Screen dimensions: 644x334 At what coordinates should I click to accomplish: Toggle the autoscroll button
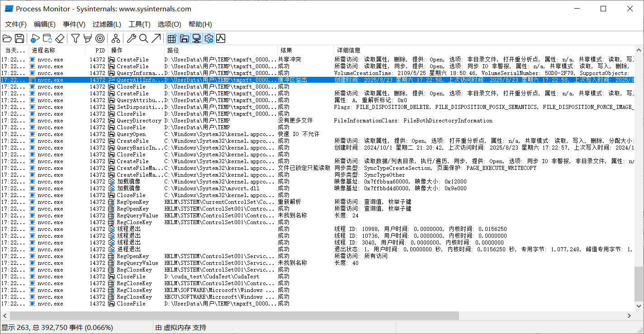point(47,38)
